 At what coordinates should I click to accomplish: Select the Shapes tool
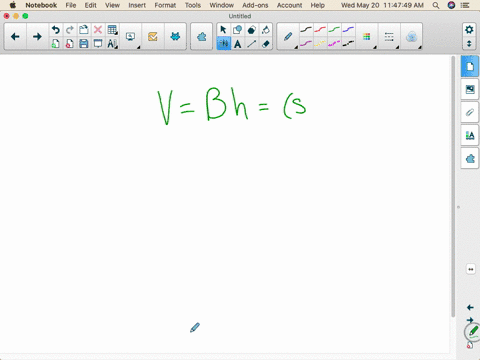(237, 30)
